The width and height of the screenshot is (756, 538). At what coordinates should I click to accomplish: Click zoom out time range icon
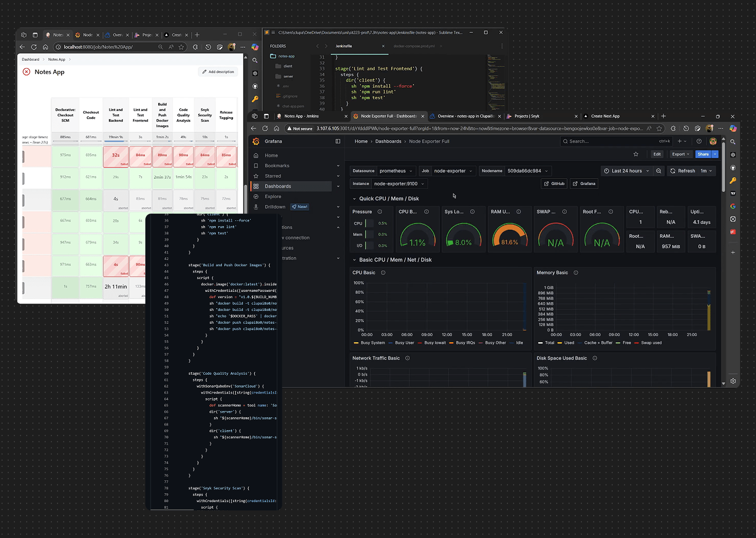[658, 171]
